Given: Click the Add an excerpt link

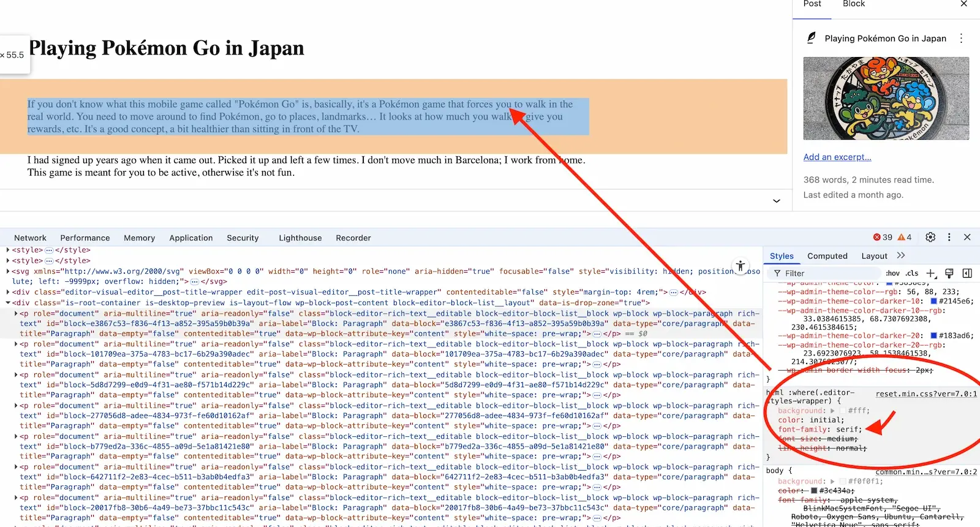Looking at the screenshot, I should pos(837,157).
